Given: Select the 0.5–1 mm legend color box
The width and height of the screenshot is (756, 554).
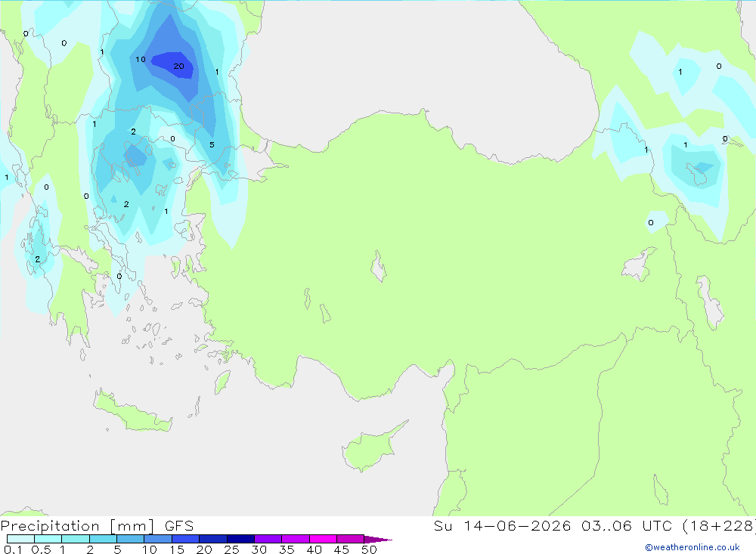Looking at the screenshot, I should (48, 539).
